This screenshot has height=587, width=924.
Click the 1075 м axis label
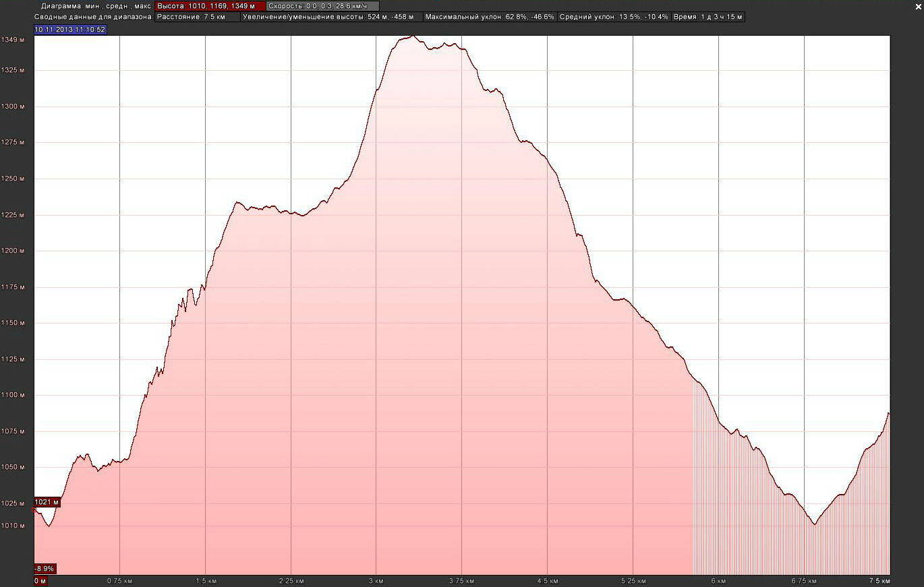[x=13, y=431]
